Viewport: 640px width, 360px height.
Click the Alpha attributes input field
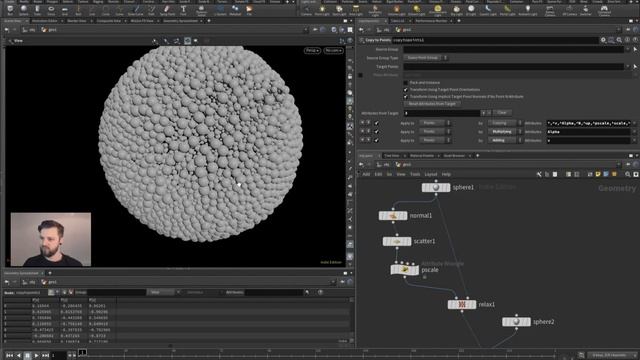coord(588,132)
